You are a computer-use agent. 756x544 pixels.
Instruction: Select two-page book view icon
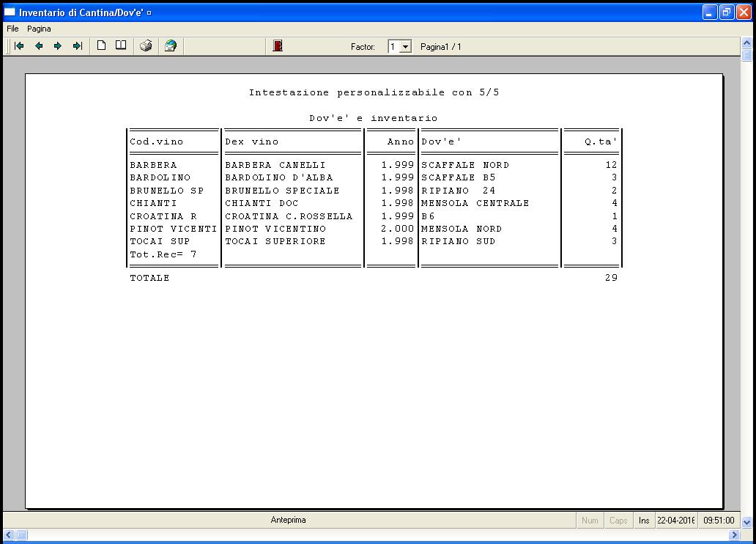121,45
